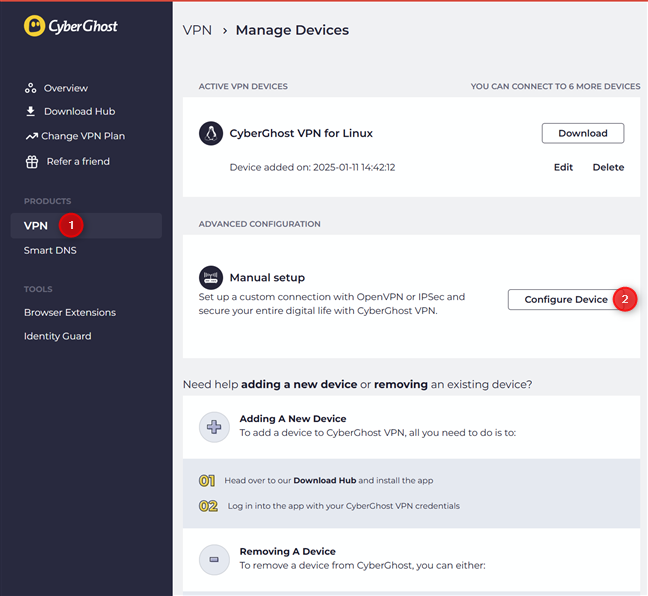648x596 pixels.
Task: Click the CyberGhost VPN for Linux name
Action: point(301,133)
